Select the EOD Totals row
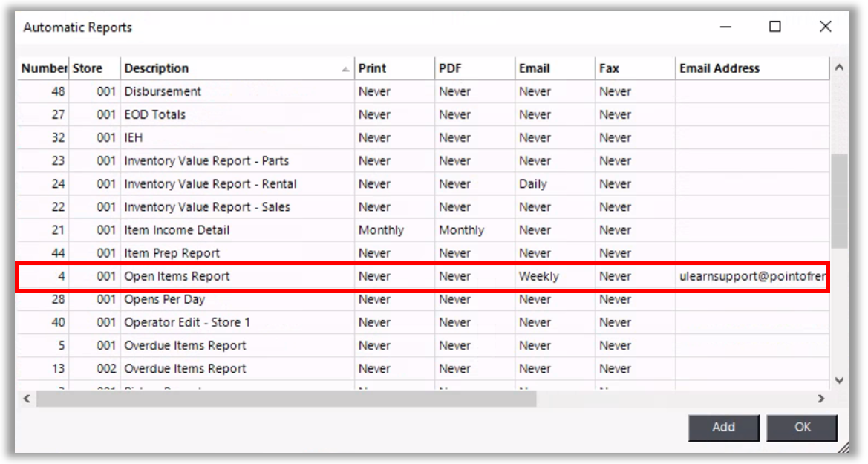868x464 pixels. (154, 114)
